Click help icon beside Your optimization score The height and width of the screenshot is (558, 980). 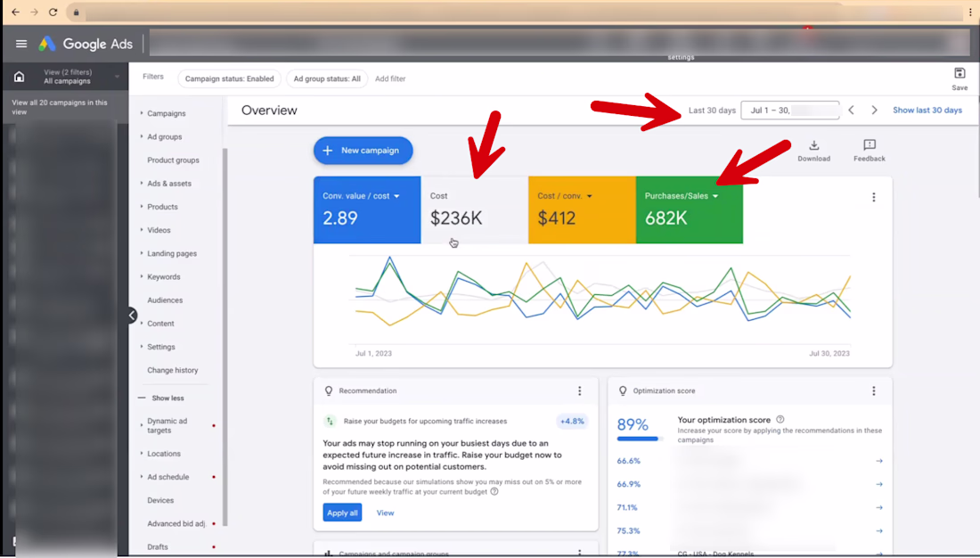780,420
